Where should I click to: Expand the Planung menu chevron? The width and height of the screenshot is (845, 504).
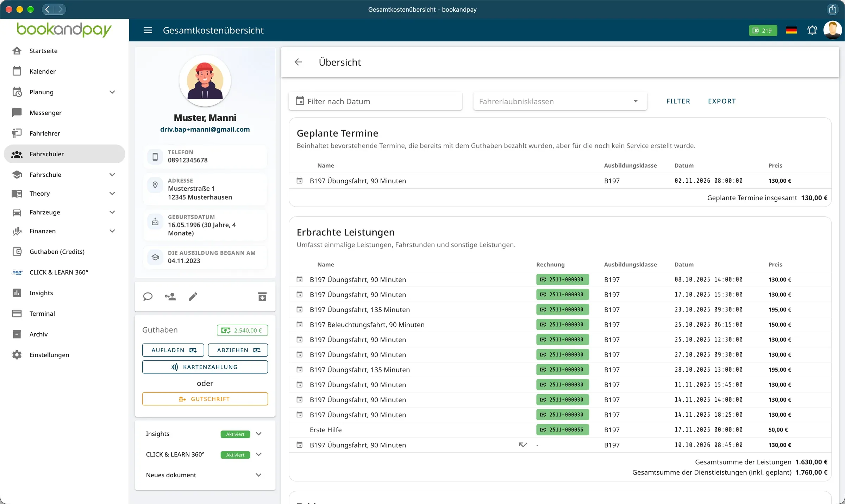(112, 92)
